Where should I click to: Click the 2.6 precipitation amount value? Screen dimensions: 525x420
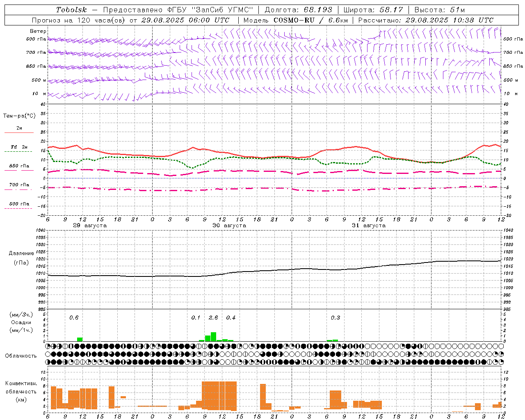[x=213, y=317]
